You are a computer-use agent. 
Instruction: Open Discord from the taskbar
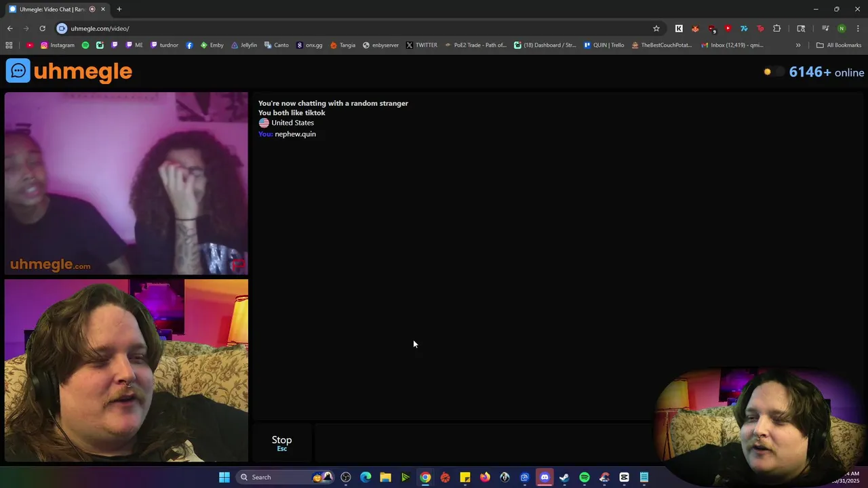pyautogui.click(x=545, y=477)
